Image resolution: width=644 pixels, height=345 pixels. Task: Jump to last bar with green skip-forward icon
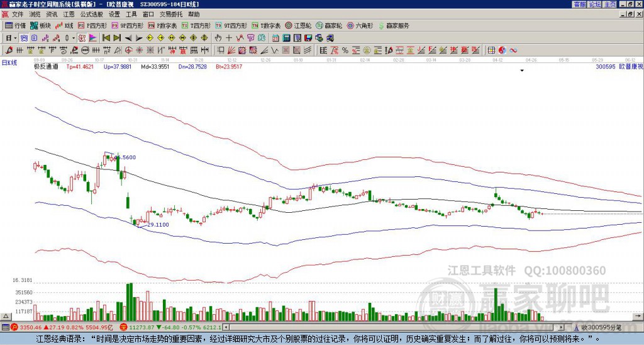117,38
